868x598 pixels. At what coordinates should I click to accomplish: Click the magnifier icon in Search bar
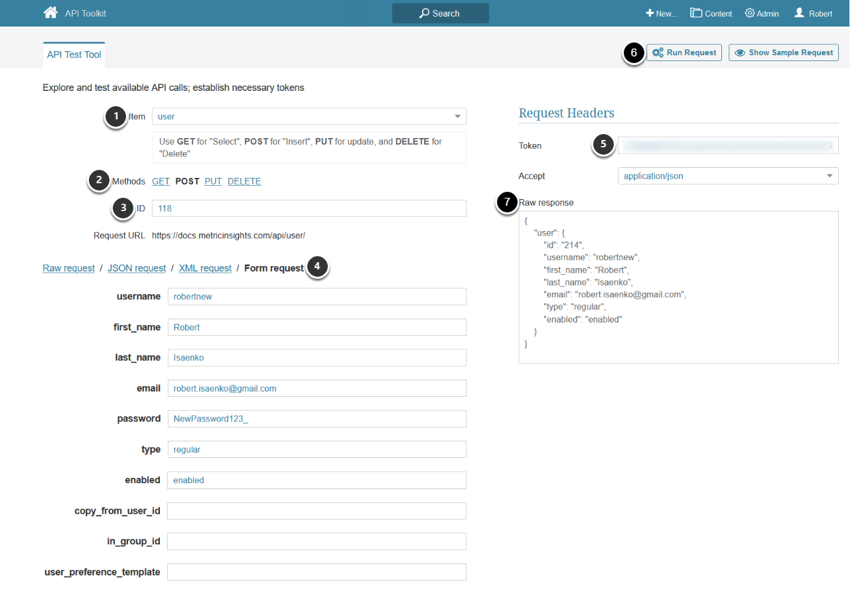pos(424,13)
